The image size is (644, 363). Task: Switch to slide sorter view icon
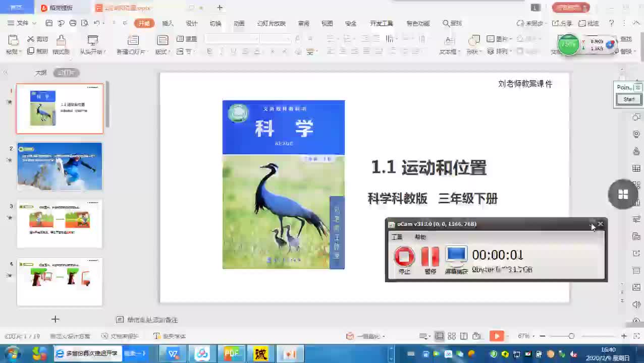452,336
